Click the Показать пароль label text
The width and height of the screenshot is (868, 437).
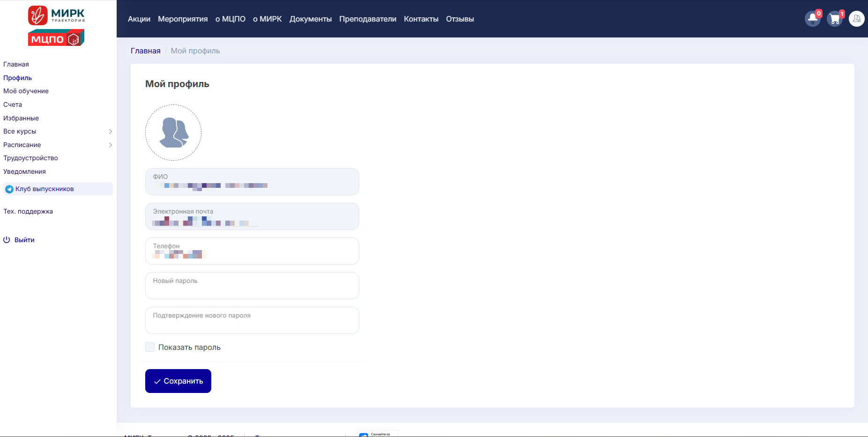(189, 348)
